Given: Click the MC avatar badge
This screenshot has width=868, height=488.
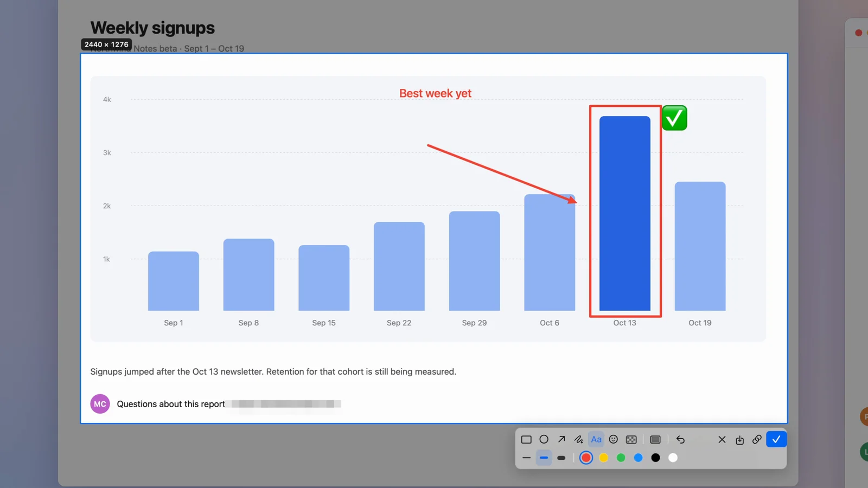Looking at the screenshot, I should pos(100,404).
